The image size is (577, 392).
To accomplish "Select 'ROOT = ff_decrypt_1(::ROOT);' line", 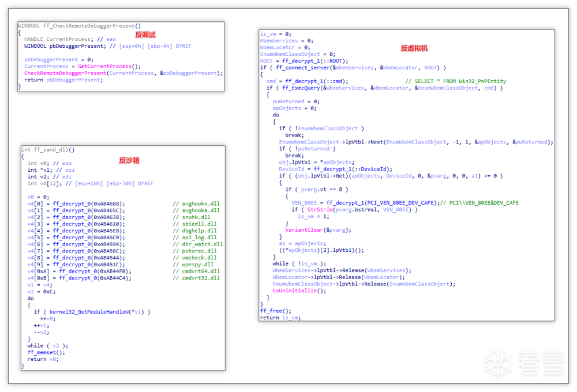I will pos(304,61).
